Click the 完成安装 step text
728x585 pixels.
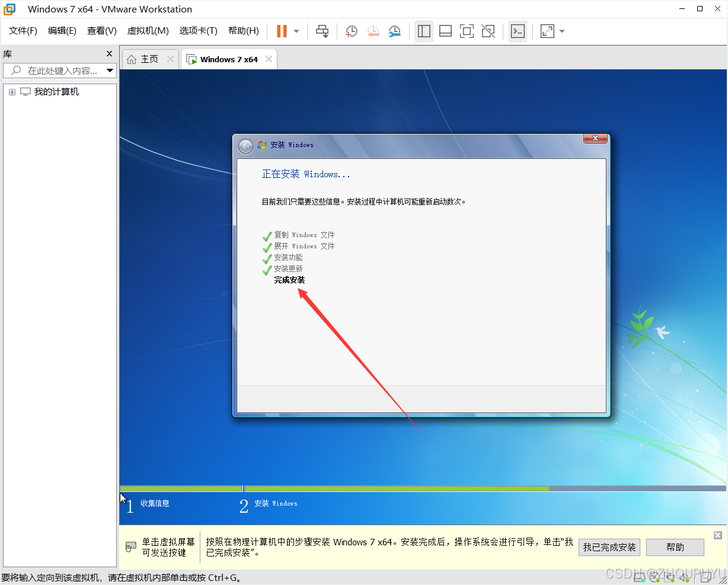289,280
